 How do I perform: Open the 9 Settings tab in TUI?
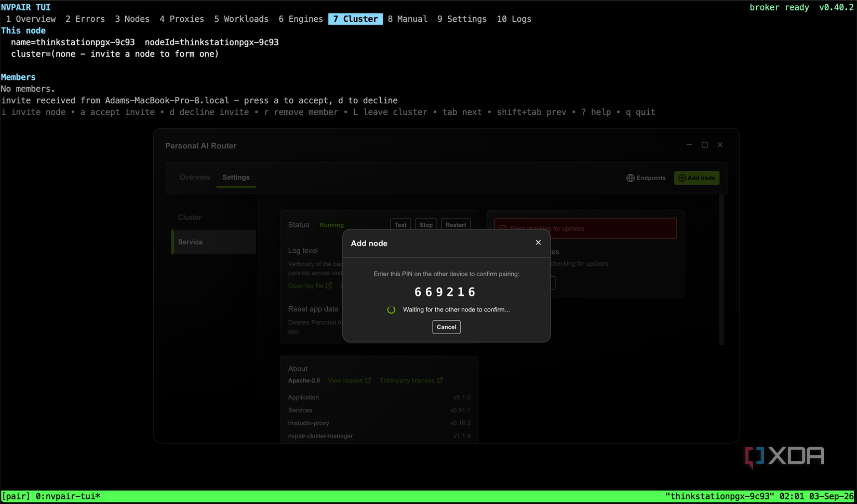pos(462,19)
